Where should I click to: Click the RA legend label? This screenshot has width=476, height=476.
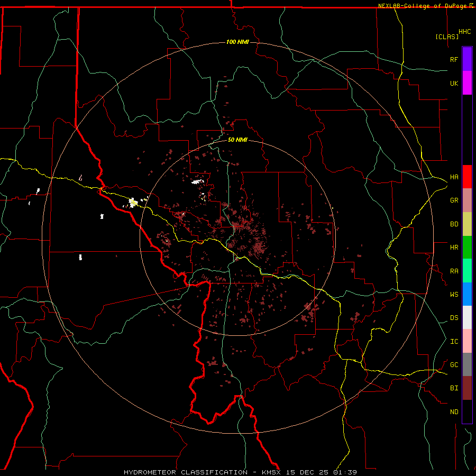click(454, 271)
